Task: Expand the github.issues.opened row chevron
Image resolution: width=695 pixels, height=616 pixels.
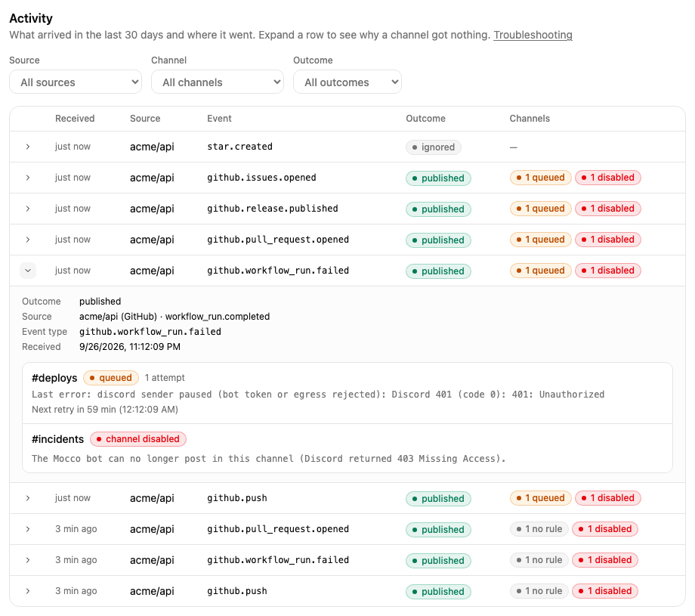Action: click(x=27, y=178)
